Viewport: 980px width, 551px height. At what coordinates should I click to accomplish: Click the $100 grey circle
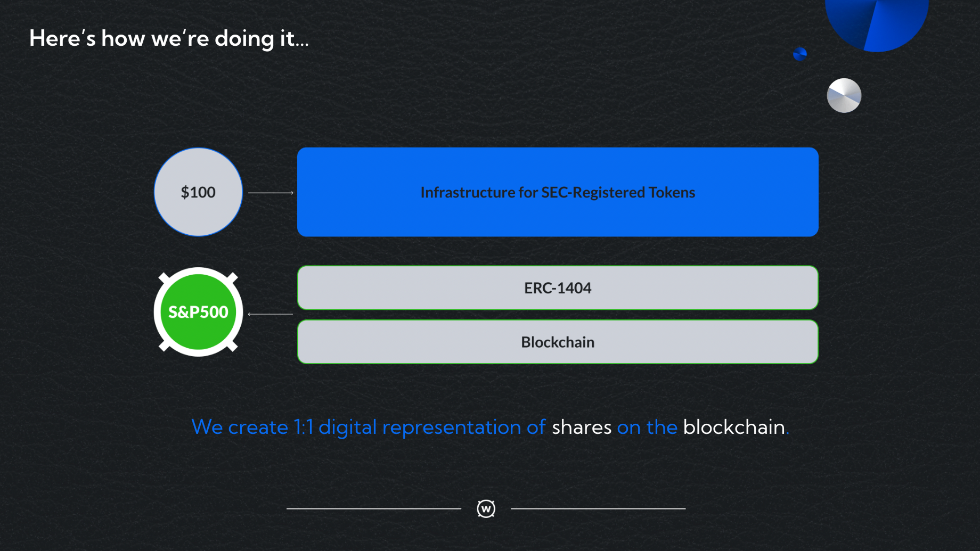[x=198, y=192]
